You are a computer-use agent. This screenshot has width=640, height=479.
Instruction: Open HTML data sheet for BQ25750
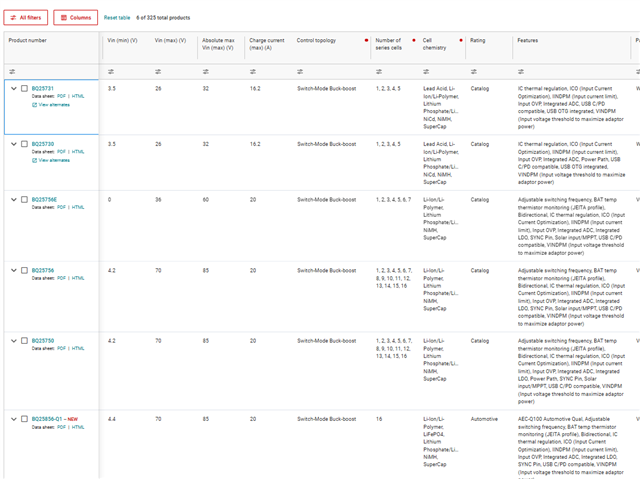tap(78, 348)
